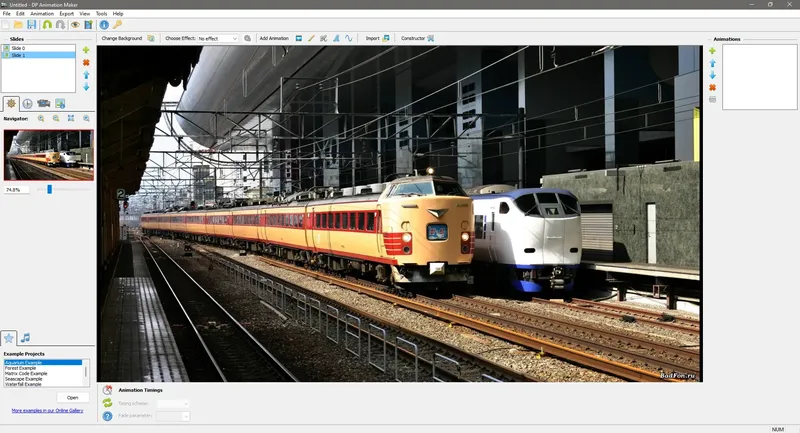Viewport: 800px width, 433px height.
Task: Switch to the music notes tab
Action: [x=25, y=338]
